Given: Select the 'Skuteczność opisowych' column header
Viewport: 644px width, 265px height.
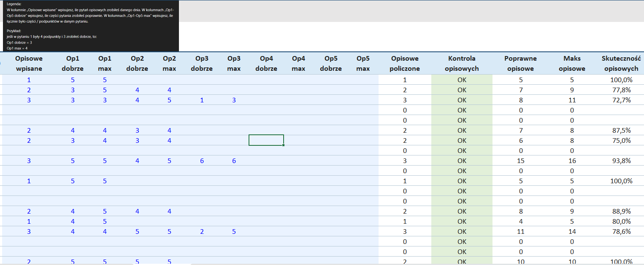Looking at the screenshot, I should tap(621, 63).
